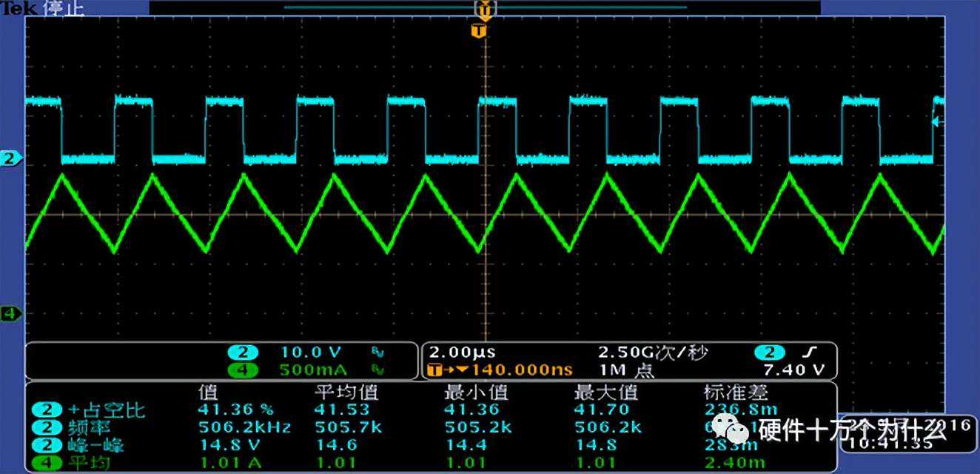Click the bandwidth limit icon next to 500mA
Image resolution: width=980 pixels, height=474 pixels.
pos(377,370)
